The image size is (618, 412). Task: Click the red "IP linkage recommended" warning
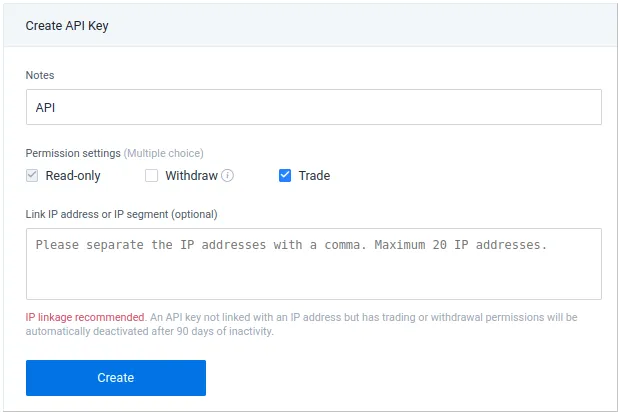[x=86, y=317]
